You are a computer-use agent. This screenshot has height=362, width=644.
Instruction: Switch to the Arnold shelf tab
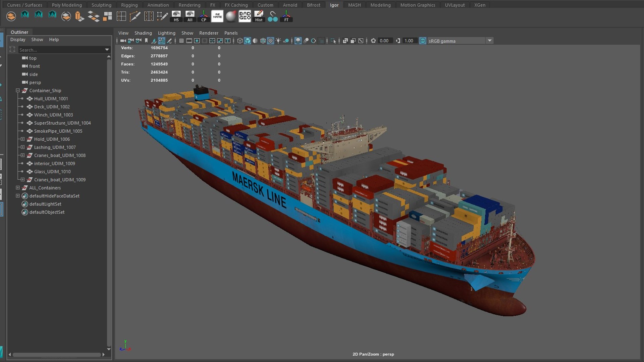290,5
